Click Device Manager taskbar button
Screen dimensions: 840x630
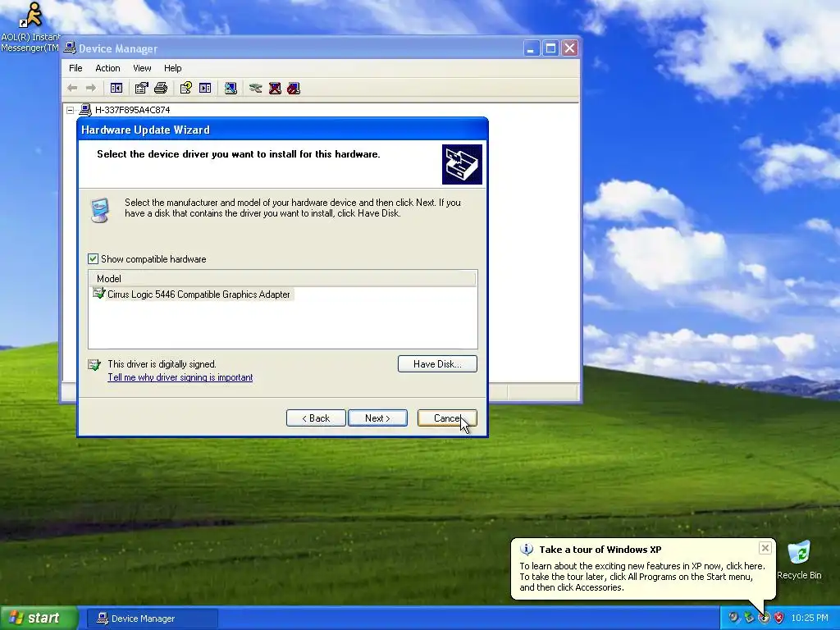pos(152,619)
